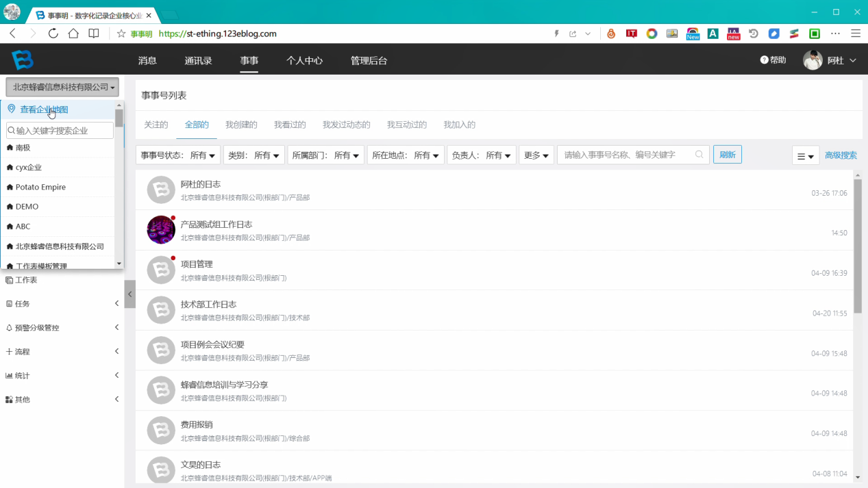Click the browser refresh icon

pos(53,34)
